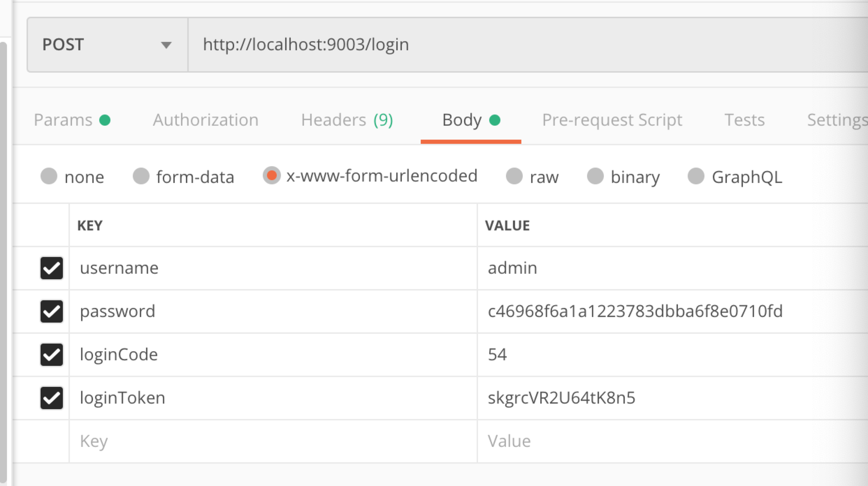Select the Body tab

pos(470,120)
